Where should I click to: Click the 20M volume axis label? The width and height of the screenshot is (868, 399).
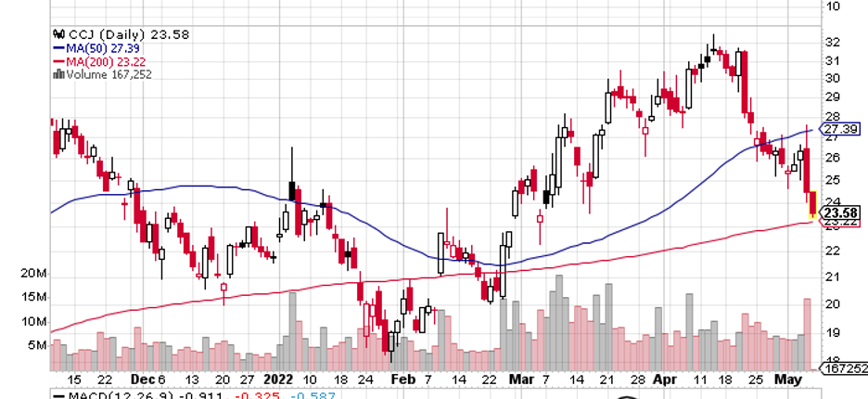coord(33,274)
